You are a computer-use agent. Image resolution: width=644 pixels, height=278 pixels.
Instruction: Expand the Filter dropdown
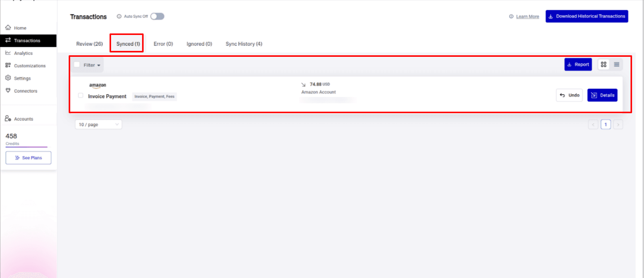point(92,65)
